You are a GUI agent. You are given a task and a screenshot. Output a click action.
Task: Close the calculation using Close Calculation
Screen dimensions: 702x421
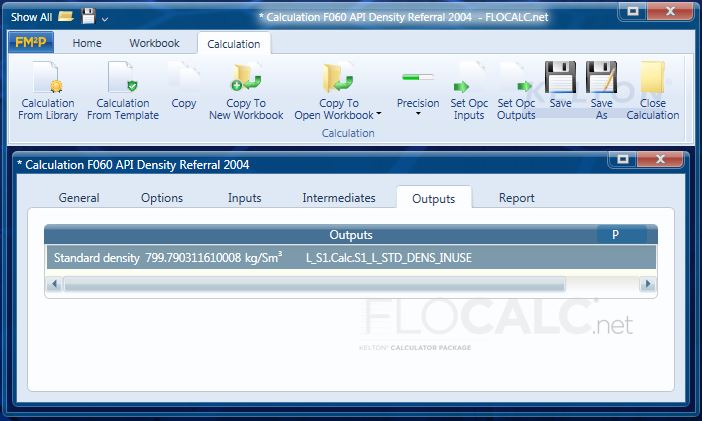click(x=652, y=91)
